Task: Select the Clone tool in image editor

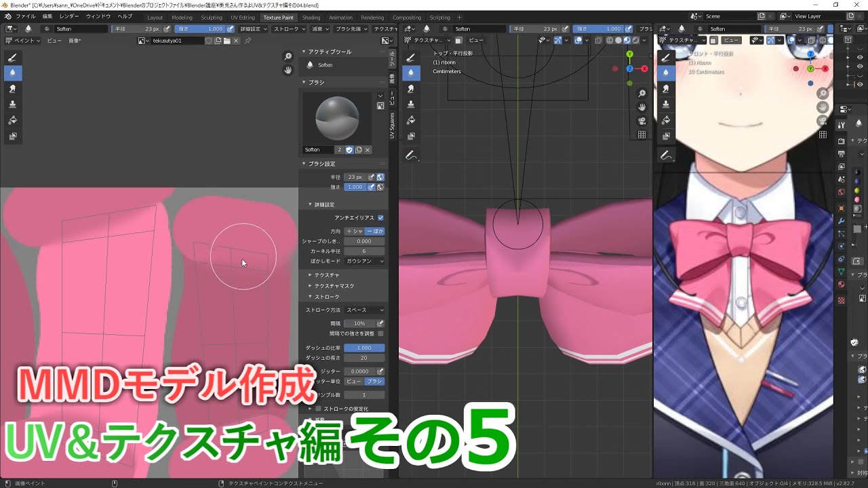Action: 12,104
